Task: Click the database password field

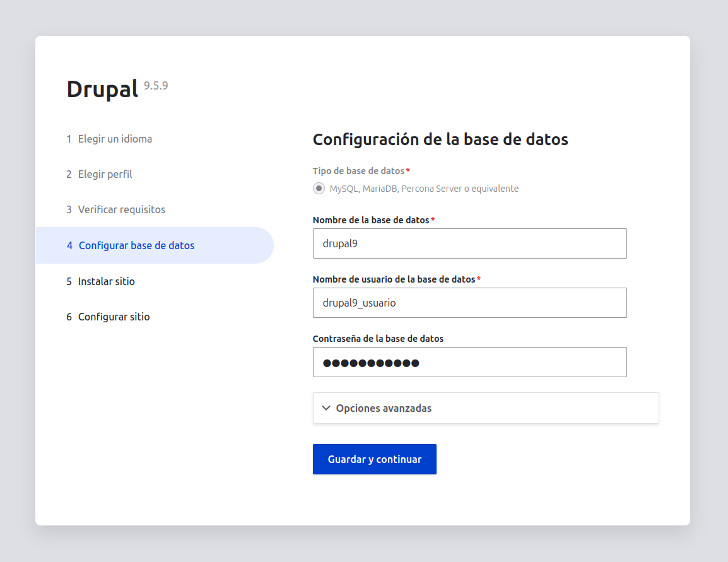Action: coord(469,362)
